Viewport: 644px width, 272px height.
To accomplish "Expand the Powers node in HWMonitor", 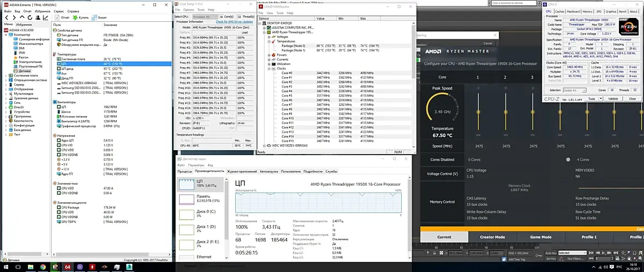I will point(270,55).
